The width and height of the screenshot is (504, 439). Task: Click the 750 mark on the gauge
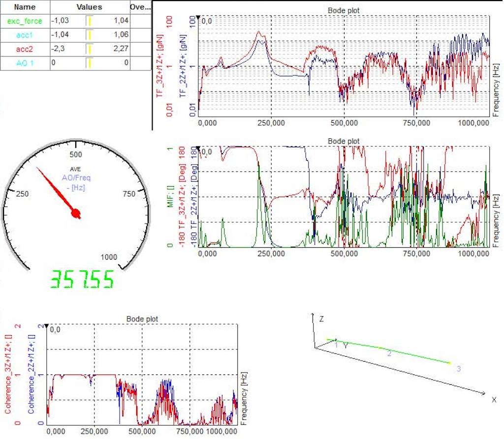[129, 194]
